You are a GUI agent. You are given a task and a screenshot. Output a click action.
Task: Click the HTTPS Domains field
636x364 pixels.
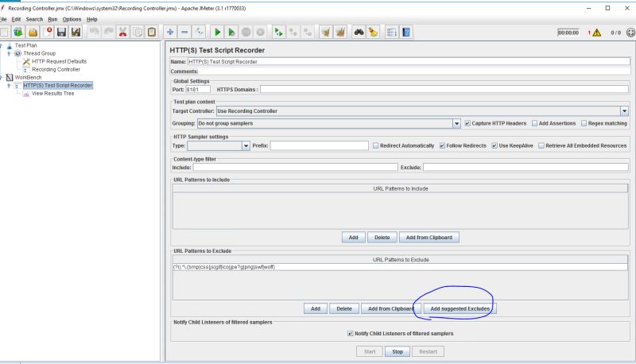click(444, 89)
